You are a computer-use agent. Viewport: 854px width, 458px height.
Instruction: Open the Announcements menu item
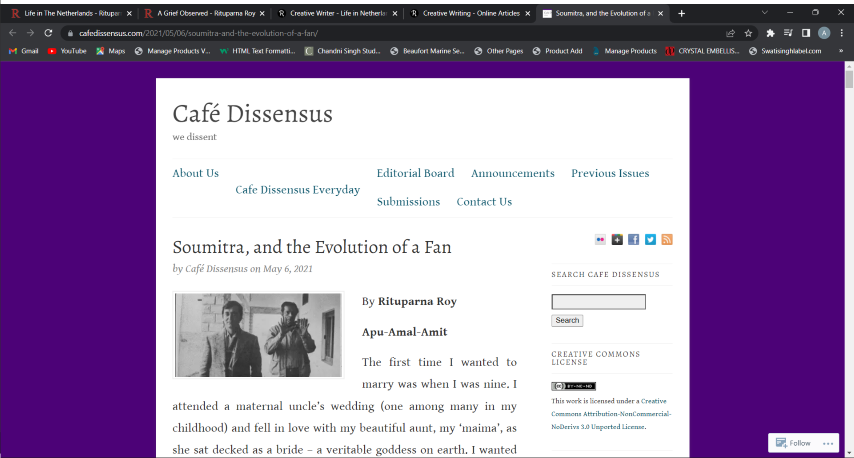tap(513, 173)
